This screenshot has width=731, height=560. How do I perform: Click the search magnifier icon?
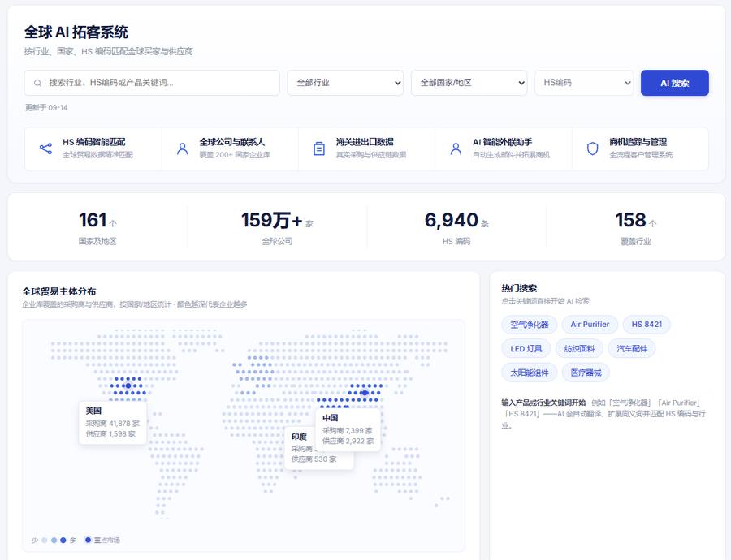tap(37, 83)
